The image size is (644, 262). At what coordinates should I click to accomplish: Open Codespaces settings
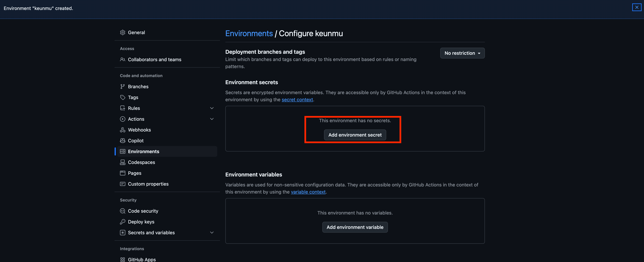click(167, 162)
